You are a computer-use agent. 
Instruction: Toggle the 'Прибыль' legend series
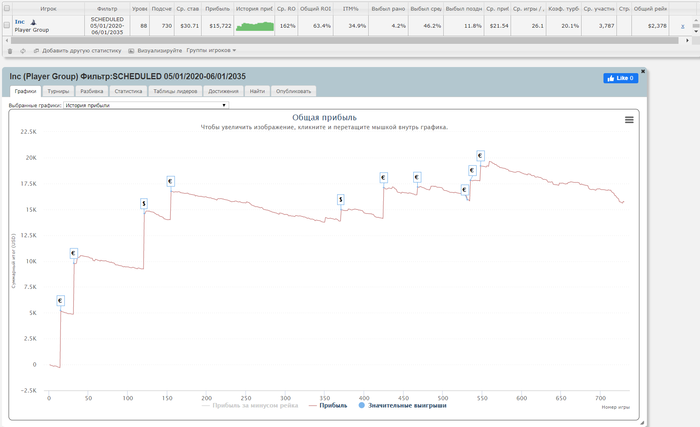tap(328, 406)
